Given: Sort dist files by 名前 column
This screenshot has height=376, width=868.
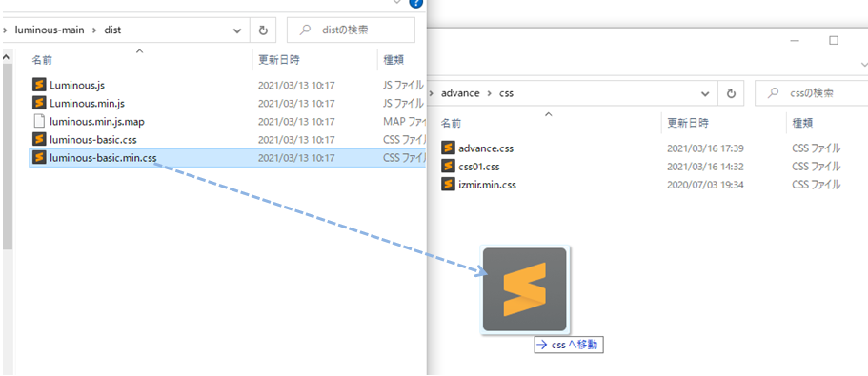Looking at the screenshot, I should click(x=42, y=60).
